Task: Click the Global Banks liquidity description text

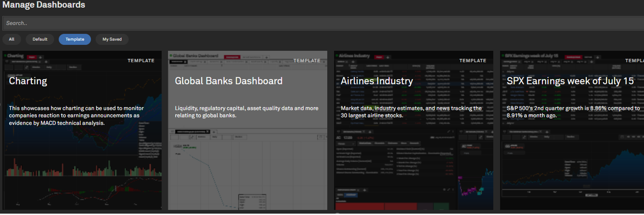Action: point(246,112)
